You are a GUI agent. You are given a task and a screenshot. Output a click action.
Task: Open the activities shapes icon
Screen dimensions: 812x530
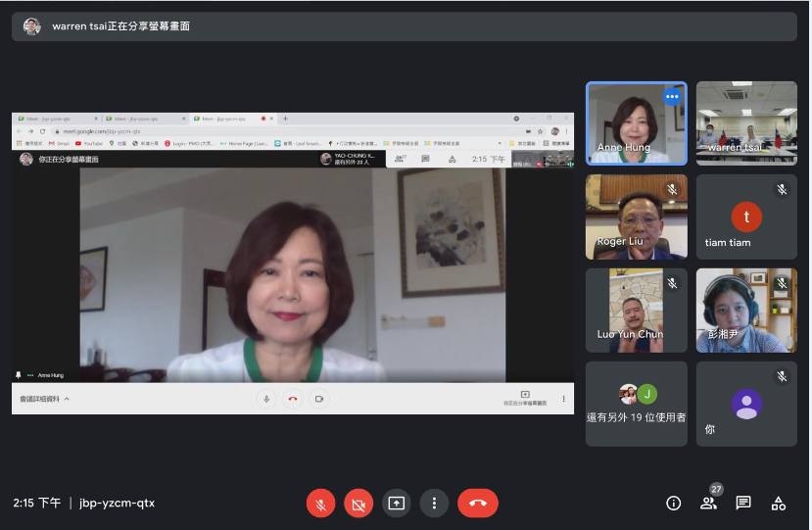778,503
